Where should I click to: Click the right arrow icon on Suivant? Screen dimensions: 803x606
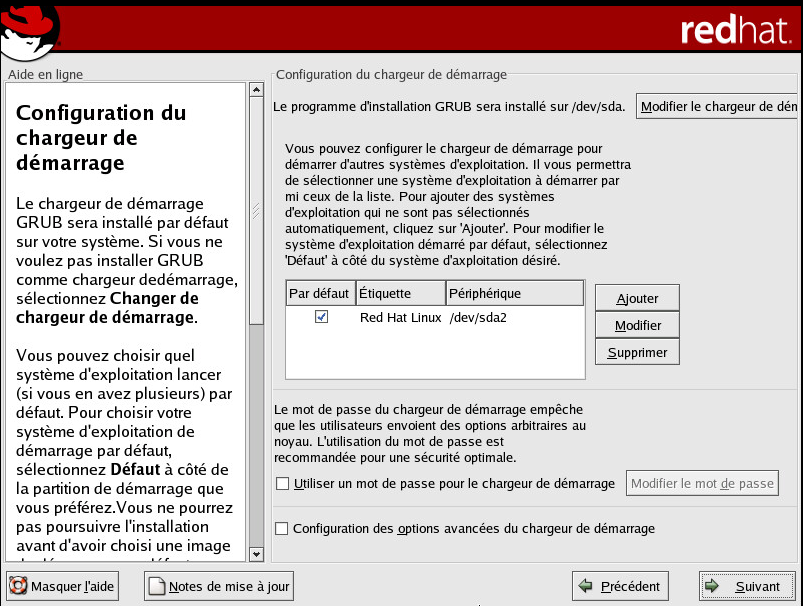711,586
